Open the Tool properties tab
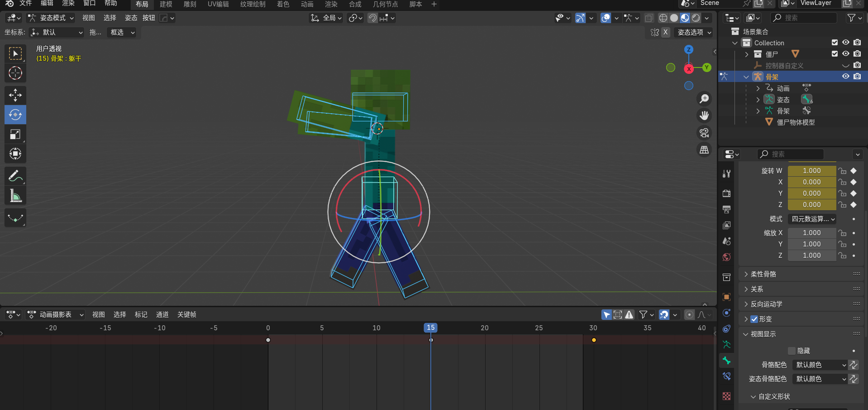The width and height of the screenshot is (868, 410). point(727,174)
